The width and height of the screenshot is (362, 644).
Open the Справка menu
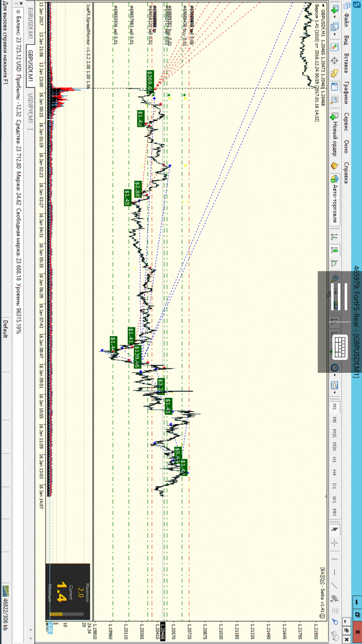tap(346, 173)
